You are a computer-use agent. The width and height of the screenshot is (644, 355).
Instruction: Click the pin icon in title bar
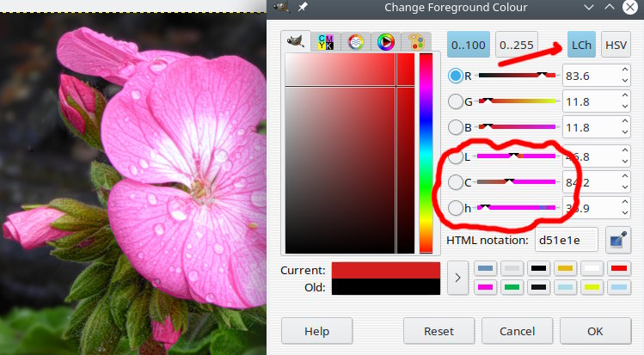[x=303, y=7]
